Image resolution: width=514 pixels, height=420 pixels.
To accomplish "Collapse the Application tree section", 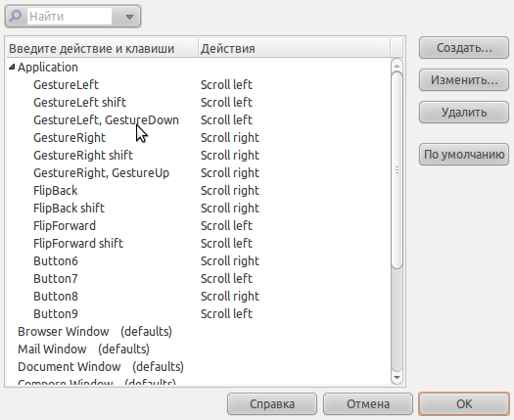I will point(12,68).
